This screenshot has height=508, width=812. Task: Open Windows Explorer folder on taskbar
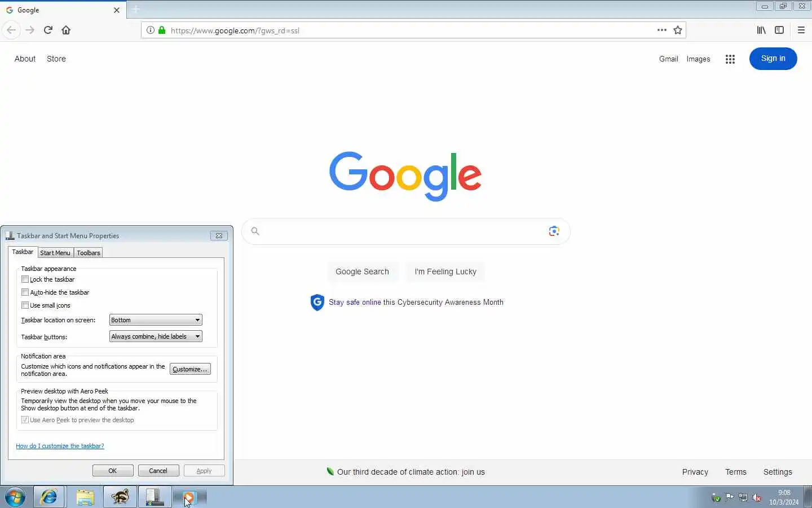click(85, 497)
